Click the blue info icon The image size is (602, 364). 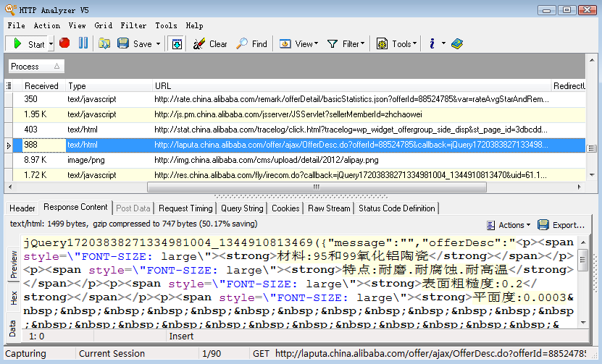pyautogui.click(x=432, y=43)
